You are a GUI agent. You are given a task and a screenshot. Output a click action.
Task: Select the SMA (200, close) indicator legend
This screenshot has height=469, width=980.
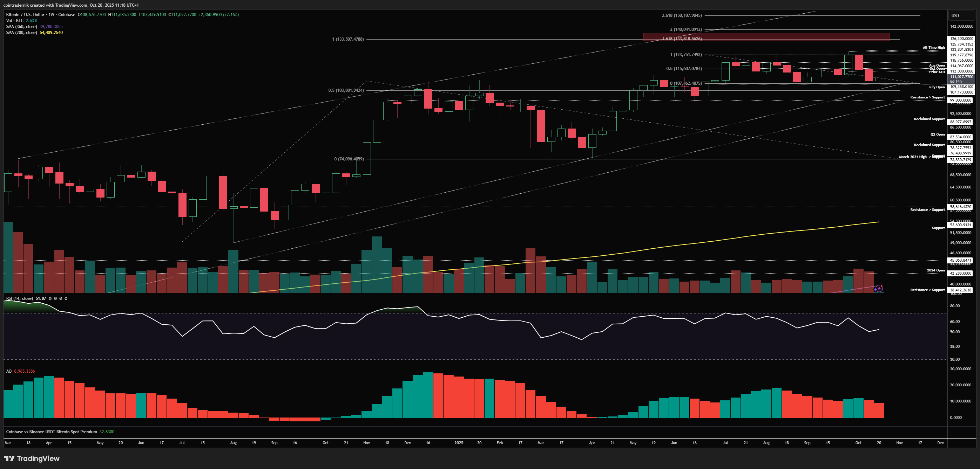[x=22, y=33]
